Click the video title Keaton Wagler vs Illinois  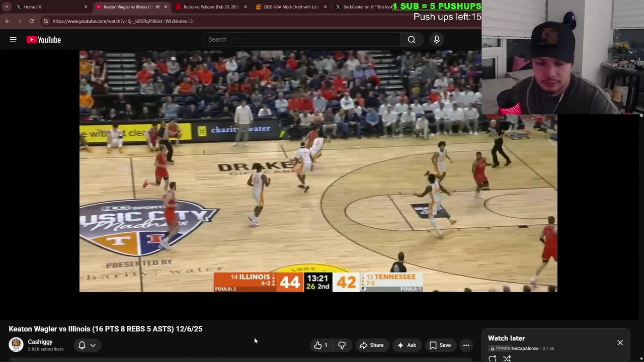pyautogui.click(x=106, y=329)
